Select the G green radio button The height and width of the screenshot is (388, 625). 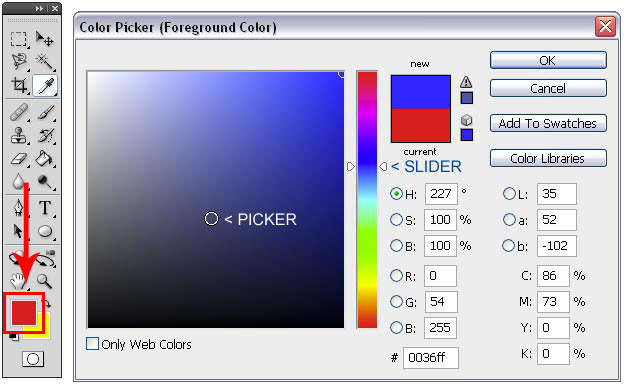coord(396,301)
